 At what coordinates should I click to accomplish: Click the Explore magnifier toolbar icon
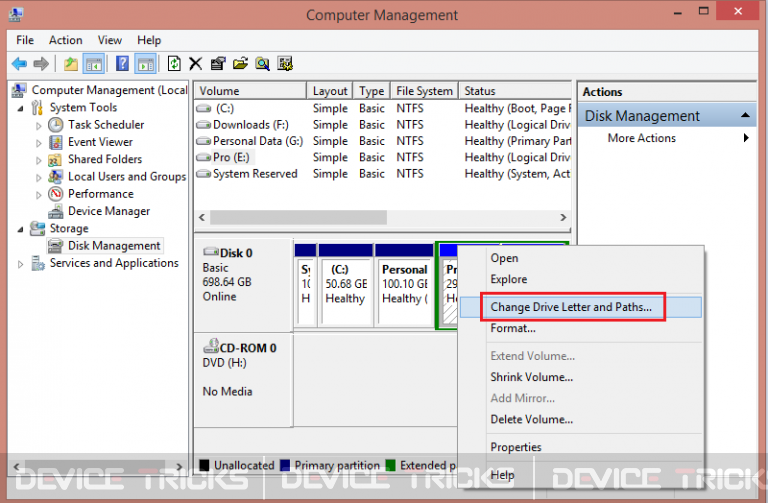[x=263, y=64]
